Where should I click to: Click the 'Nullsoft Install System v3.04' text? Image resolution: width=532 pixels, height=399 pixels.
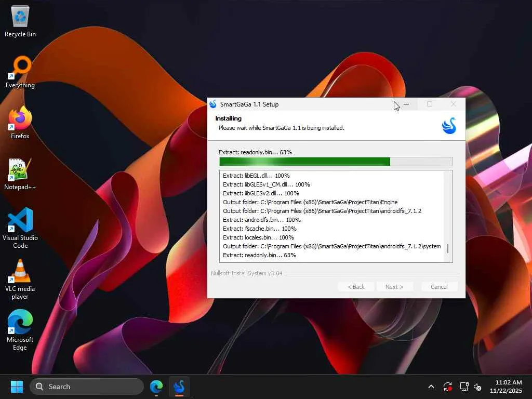(246, 273)
